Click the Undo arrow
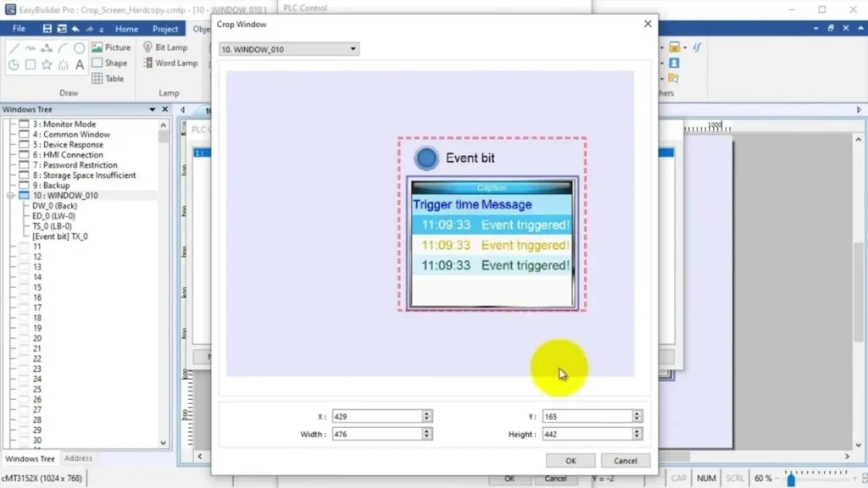The width and height of the screenshot is (868, 488). [75, 29]
